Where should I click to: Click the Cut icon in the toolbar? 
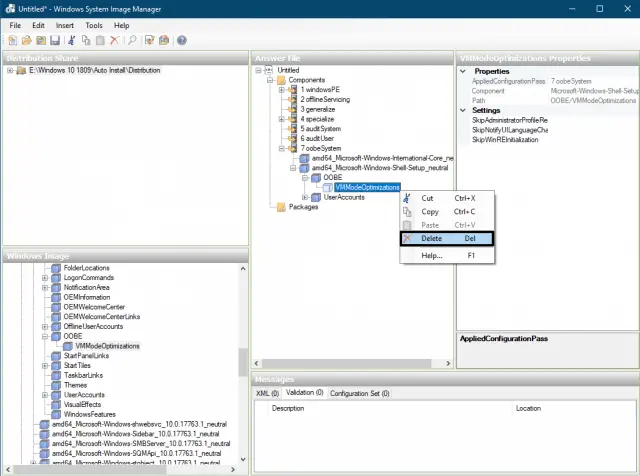click(x=73, y=41)
